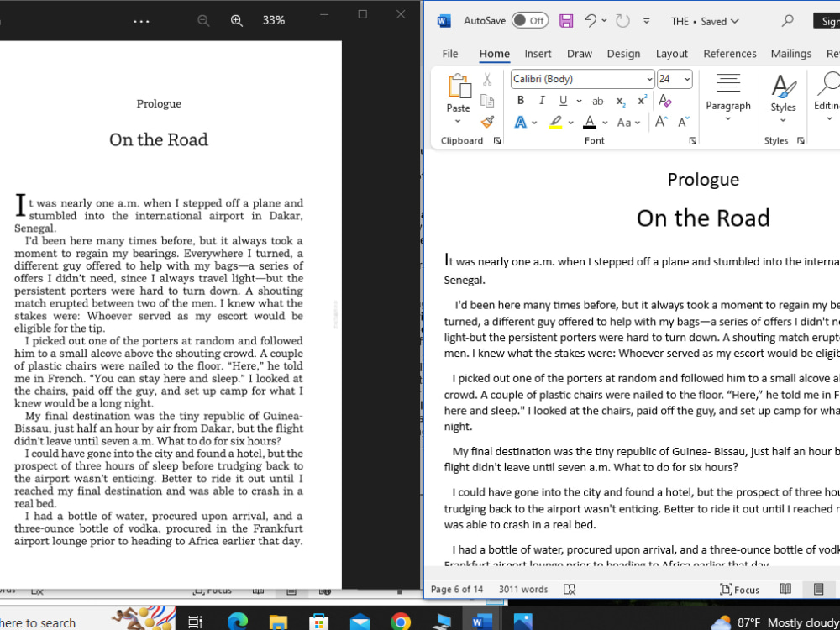Screen dimensions: 840x630
Task: Apply yellow text highlight color
Action: [555, 123]
